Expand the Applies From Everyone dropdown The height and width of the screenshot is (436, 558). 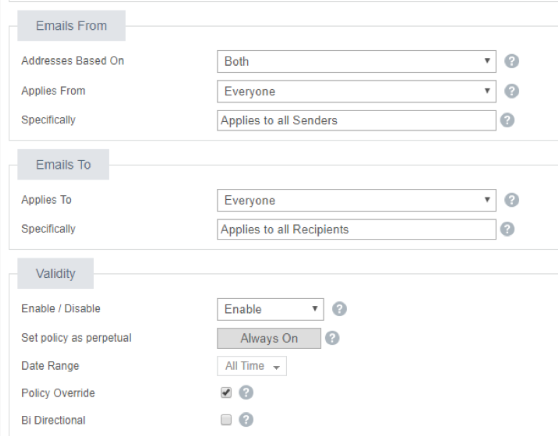click(357, 91)
